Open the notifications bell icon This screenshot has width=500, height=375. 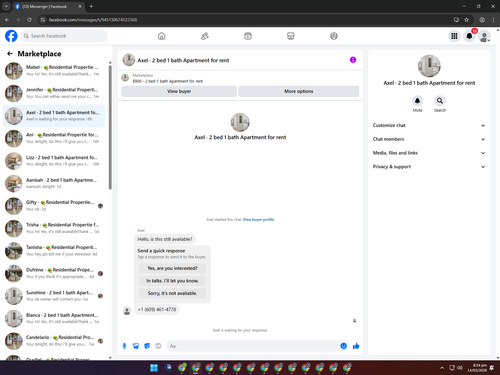(x=469, y=36)
